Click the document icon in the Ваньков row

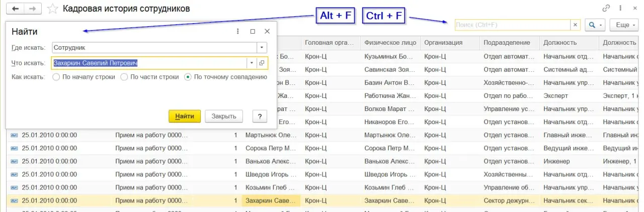pyautogui.click(x=14, y=161)
